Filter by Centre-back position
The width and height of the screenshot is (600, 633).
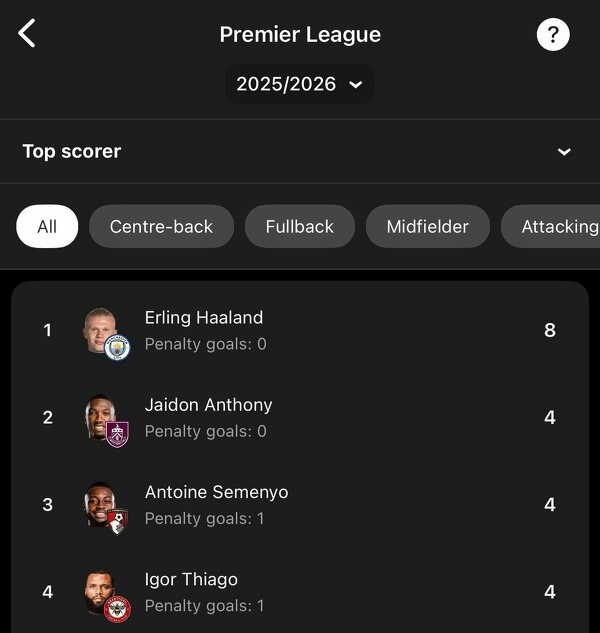pos(161,227)
